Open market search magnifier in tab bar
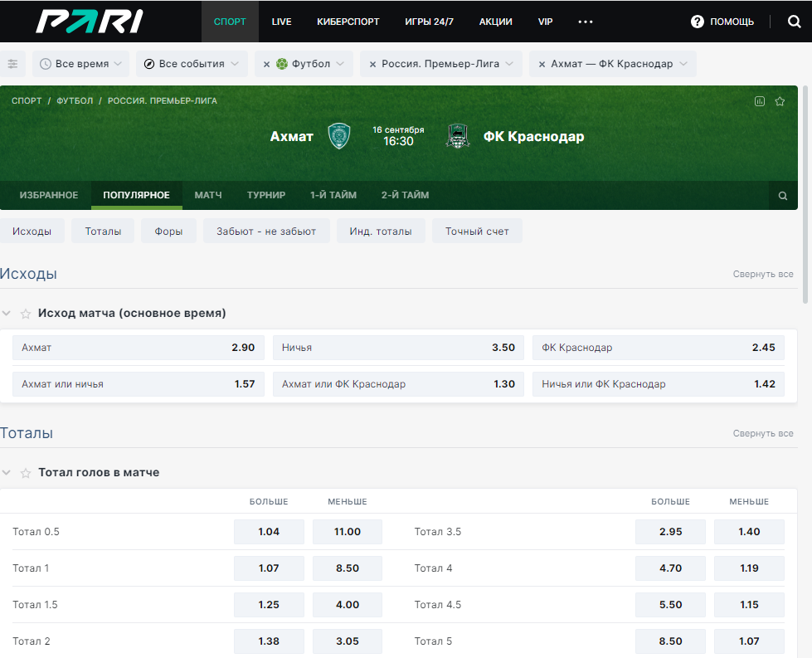Screen dimensions: 812x658 pyautogui.click(x=782, y=195)
